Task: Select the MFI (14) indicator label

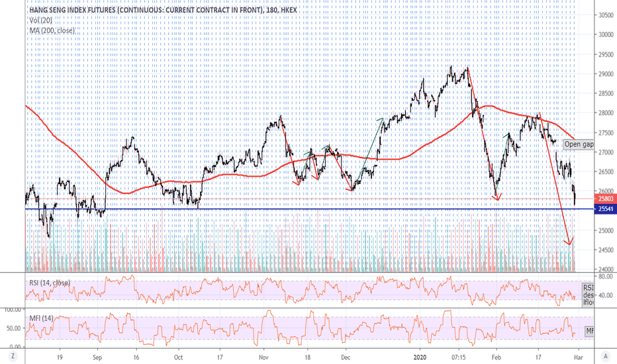Action: point(41,318)
